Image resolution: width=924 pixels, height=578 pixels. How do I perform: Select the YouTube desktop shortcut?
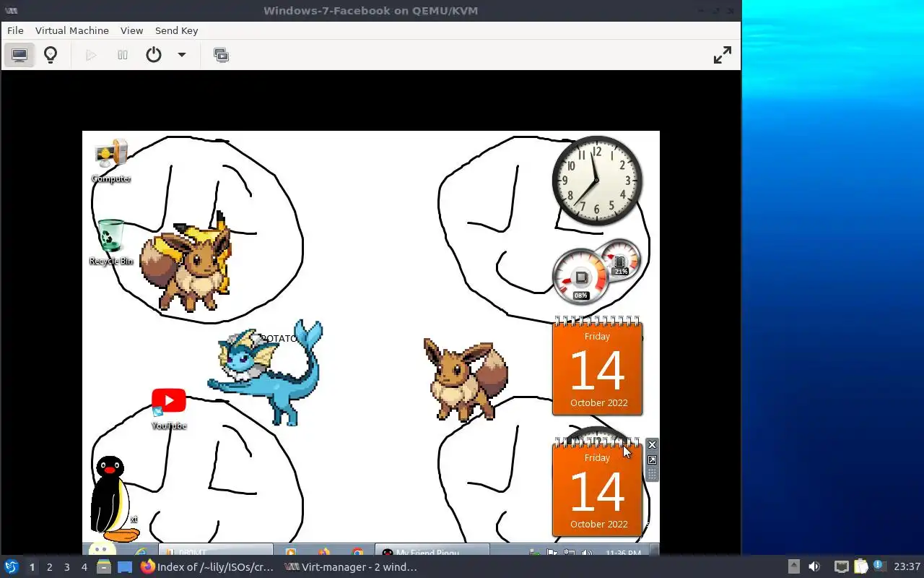[169, 409]
